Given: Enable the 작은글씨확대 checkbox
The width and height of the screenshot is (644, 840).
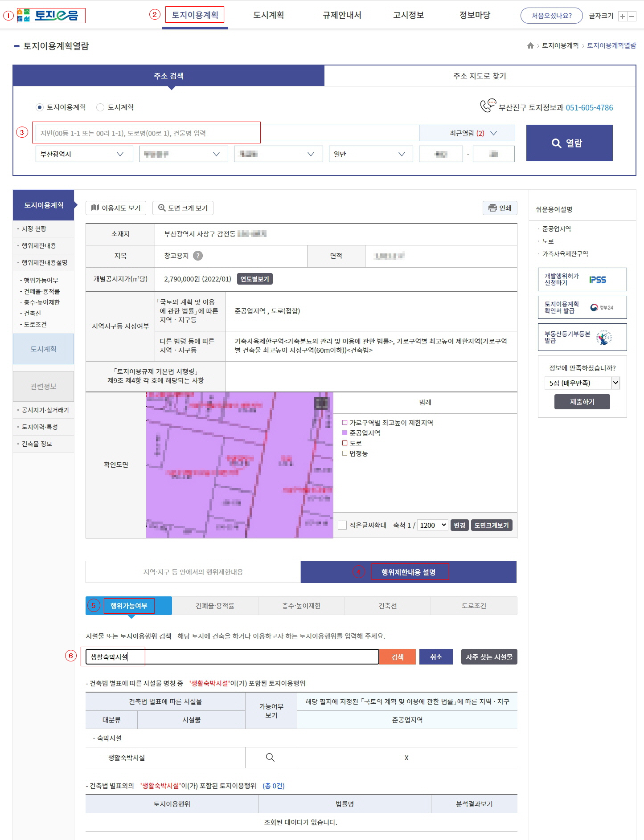Looking at the screenshot, I should point(342,525).
